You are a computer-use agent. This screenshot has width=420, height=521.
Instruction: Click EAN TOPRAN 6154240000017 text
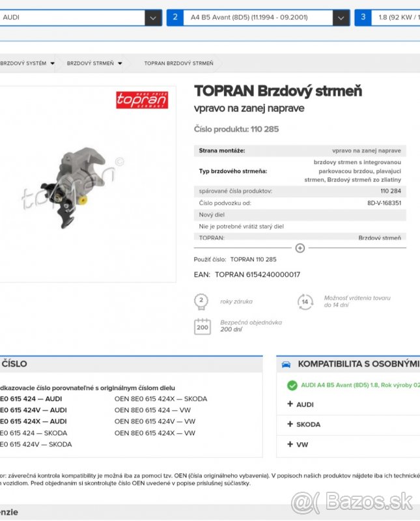coord(247,275)
